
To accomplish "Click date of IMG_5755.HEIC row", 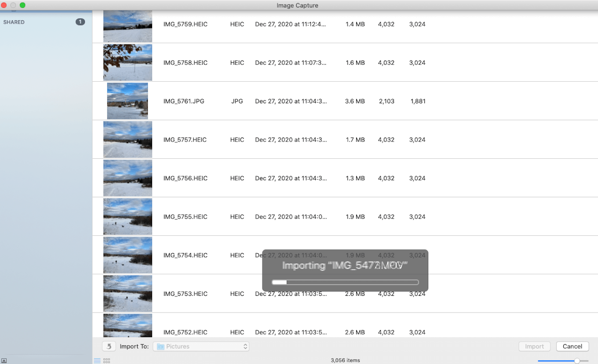I will point(291,217).
